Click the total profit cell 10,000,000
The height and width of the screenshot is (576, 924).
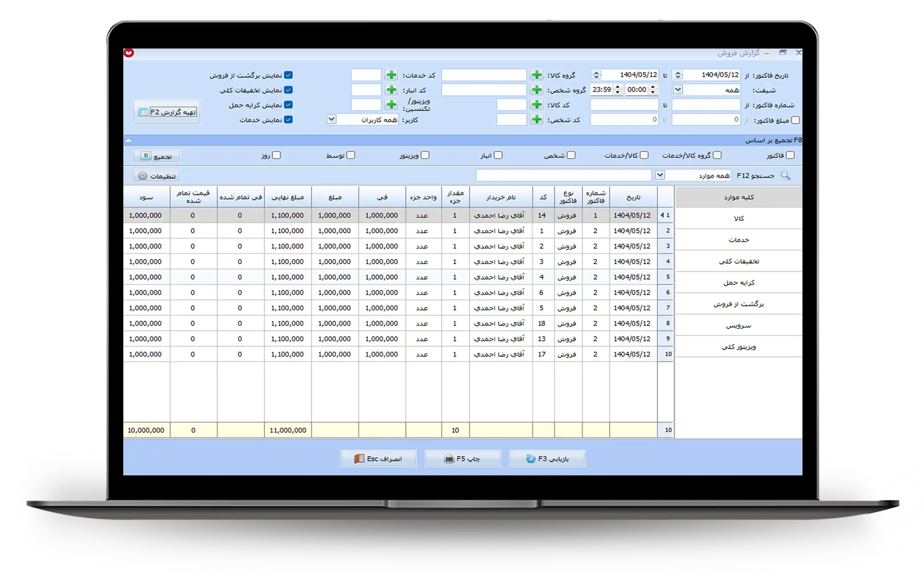(x=146, y=430)
